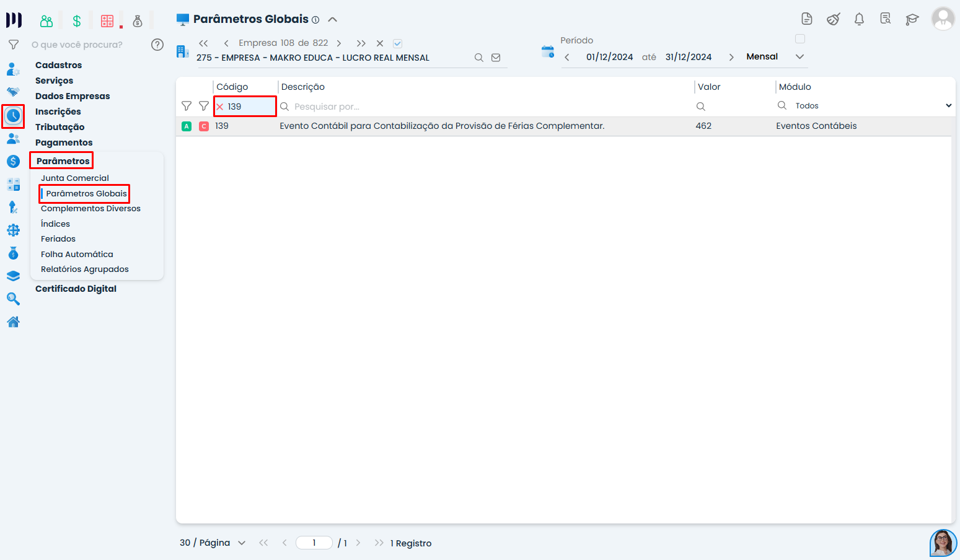This screenshot has height=560, width=960.
Task: Open the graduation cap training icon
Action: tap(912, 19)
